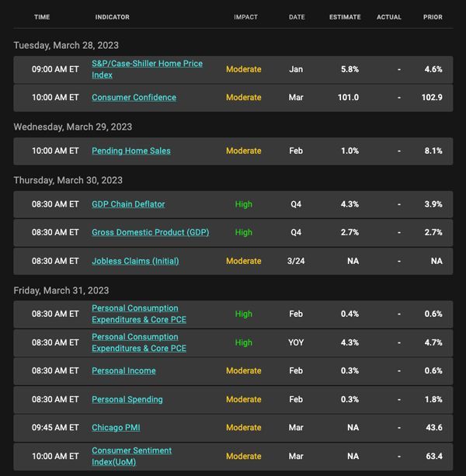Viewport: 466px width, 476px height.
Task: Open the YOY Personal Consumption Expenditures link
Action: 139,342
